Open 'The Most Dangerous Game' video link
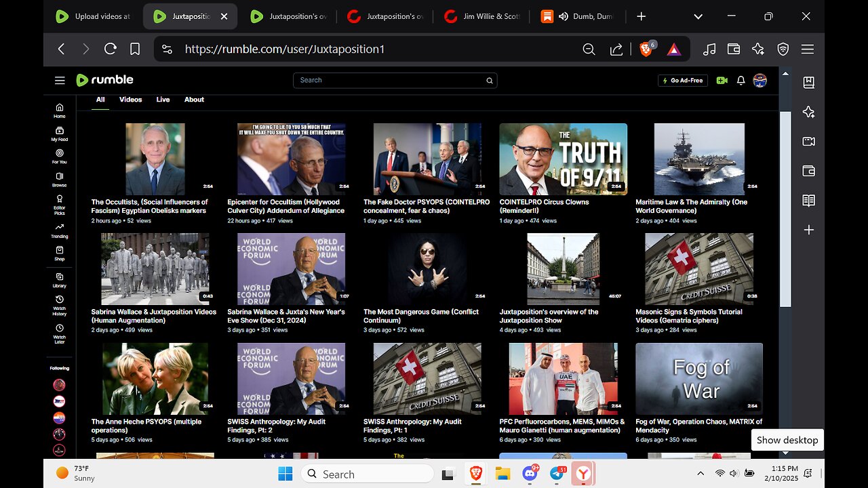868x488 pixels. [x=421, y=316]
